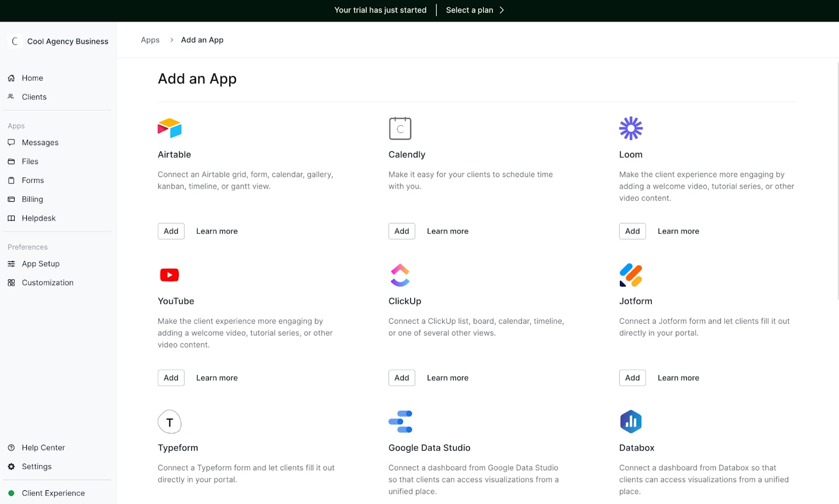The height and width of the screenshot is (504, 839).
Task: Click the Typeform T logo
Action: (x=169, y=422)
